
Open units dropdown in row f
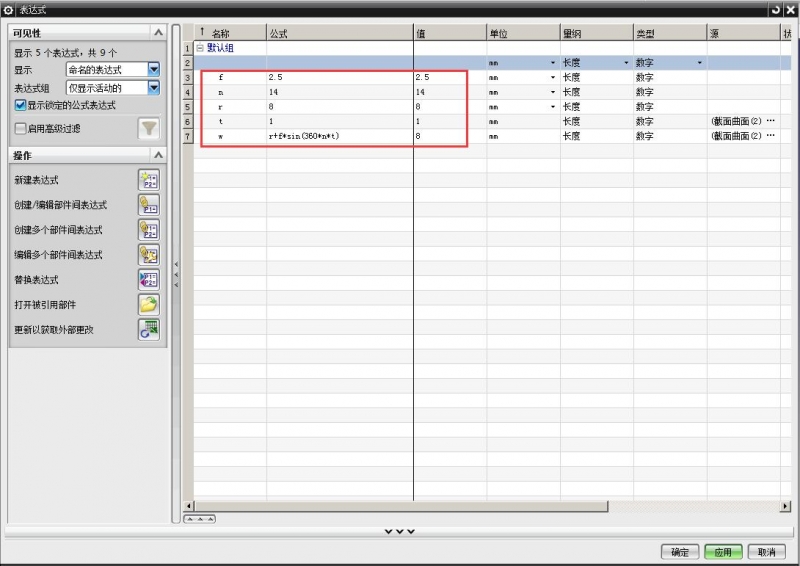[x=553, y=78]
